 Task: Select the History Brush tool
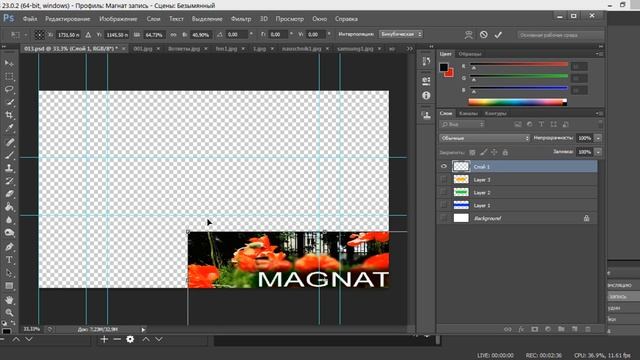pos(9,181)
